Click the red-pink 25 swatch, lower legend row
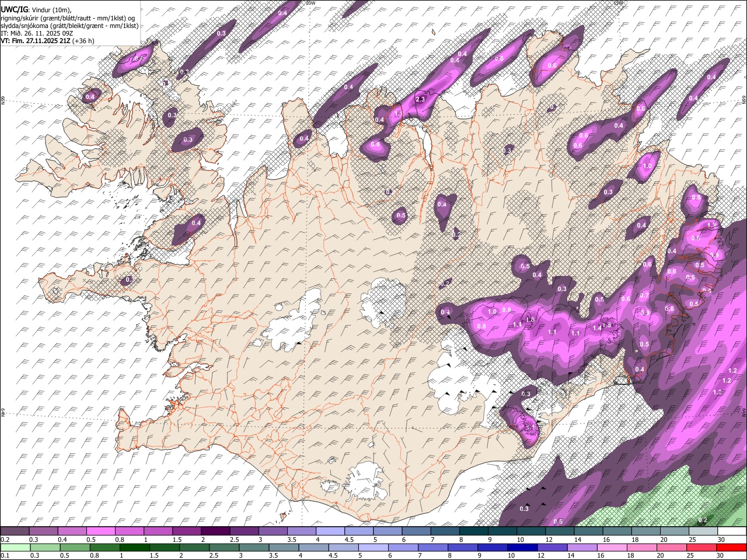The height and width of the screenshot is (560, 747). click(702, 548)
